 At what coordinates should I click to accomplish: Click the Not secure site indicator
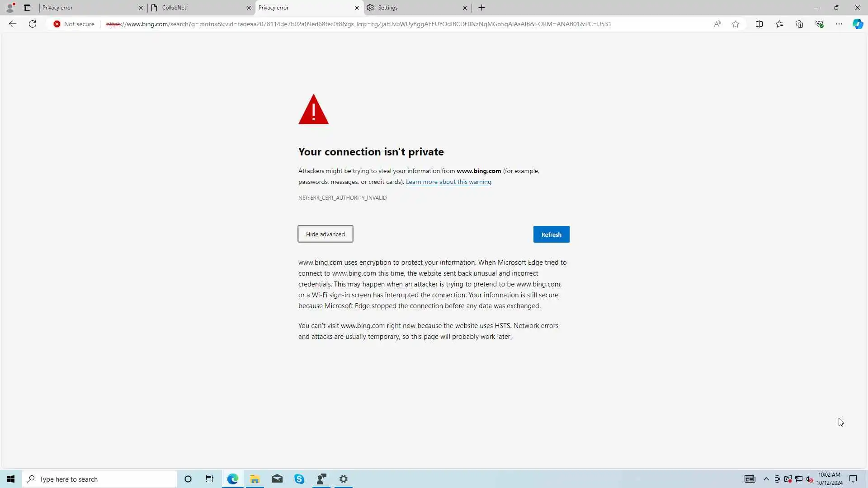click(x=74, y=24)
